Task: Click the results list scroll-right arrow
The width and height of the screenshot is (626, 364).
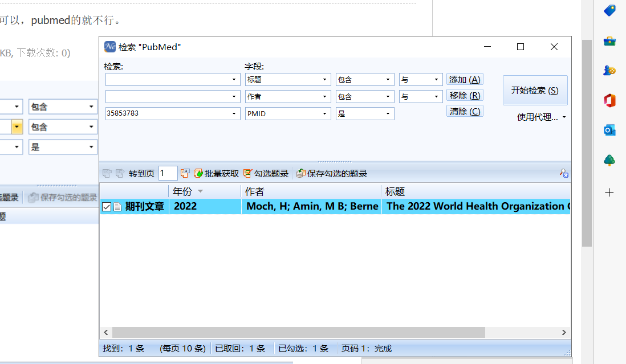Action: point(564,333)
